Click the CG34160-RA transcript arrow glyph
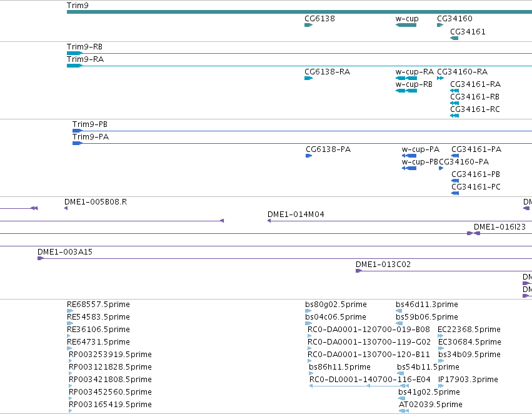532x414 pixels. click(x=440, y=78)
